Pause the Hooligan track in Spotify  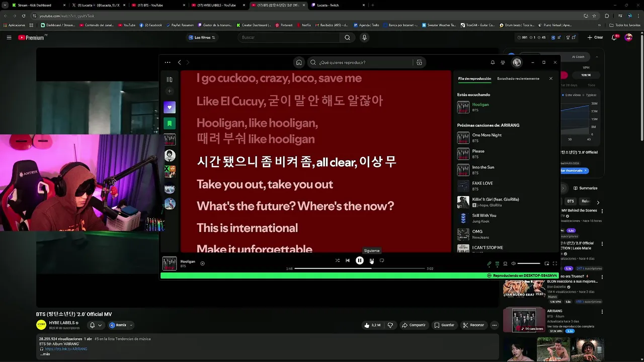coord(360,260)
